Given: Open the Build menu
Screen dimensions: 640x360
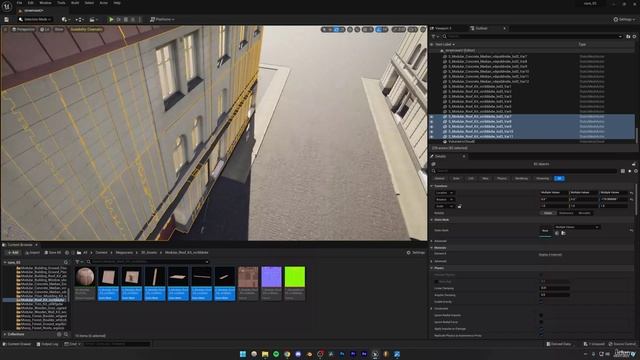Looking at the screenshot, I should click(x=75, y=3).
